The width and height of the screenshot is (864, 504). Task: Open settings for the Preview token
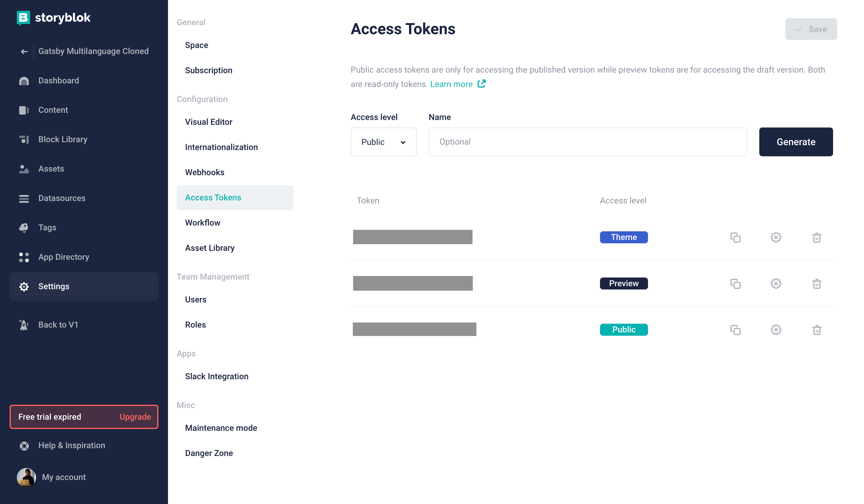pyautogui.click(x=776, y=283)
